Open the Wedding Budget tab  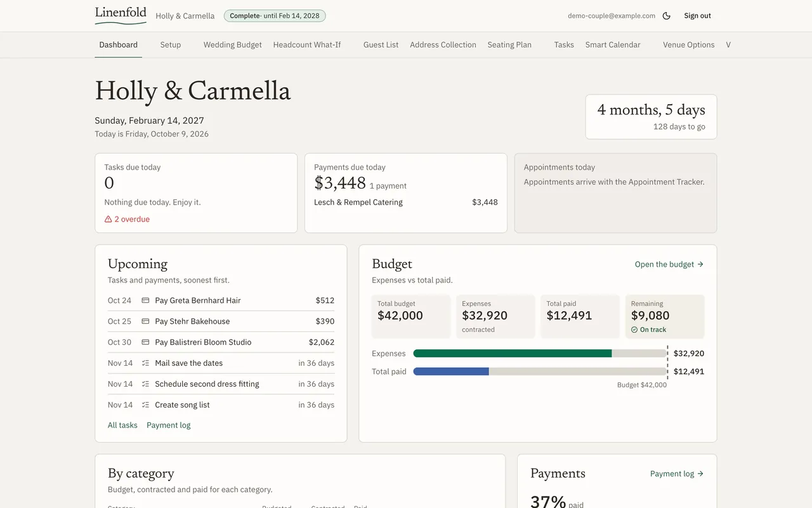point(233,45)
